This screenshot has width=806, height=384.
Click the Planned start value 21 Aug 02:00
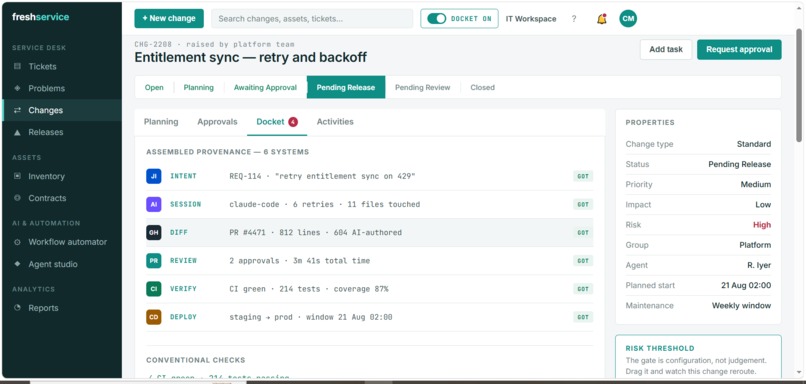click(746, 285)
